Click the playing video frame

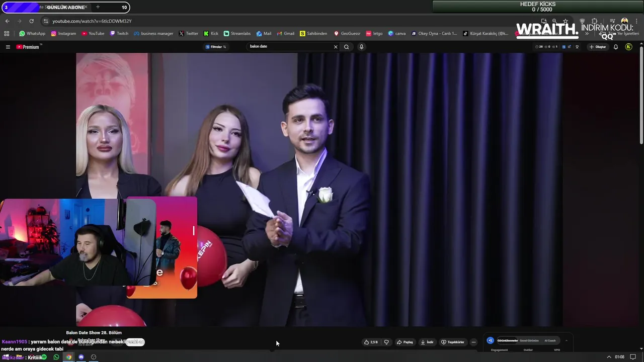(319, 190)
